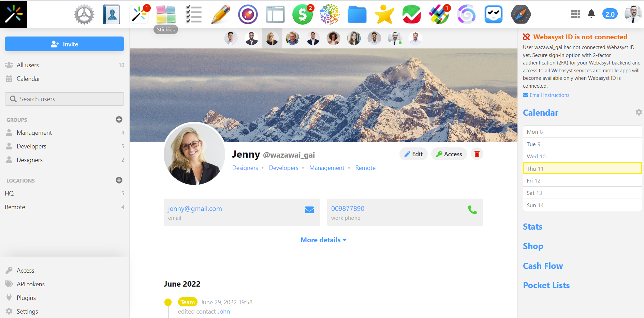Click the Access key icon in sidebar
Image resolution: width=644 pixels, height=318 pixels.
click(x=9, y=270)
